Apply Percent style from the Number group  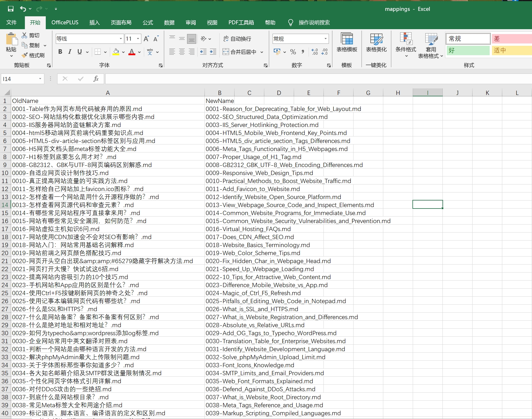293,52
